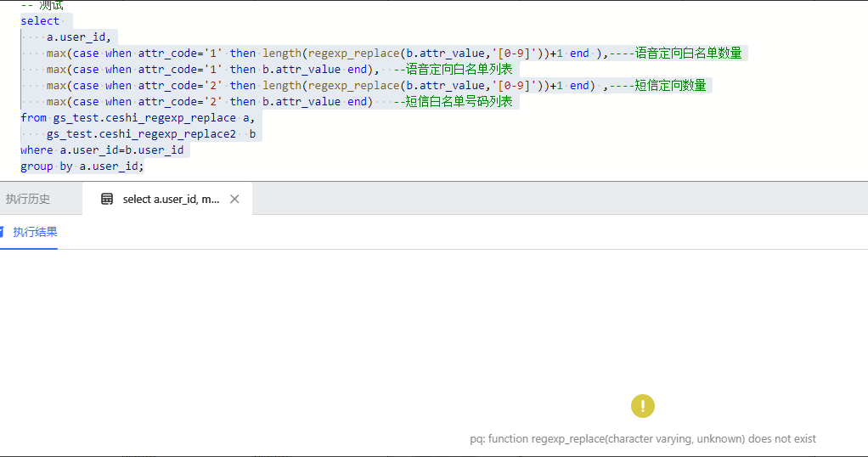Close the 'select a.user_id, m...' tab
Screen dimensions: 868x457
[x=234, y=199]
